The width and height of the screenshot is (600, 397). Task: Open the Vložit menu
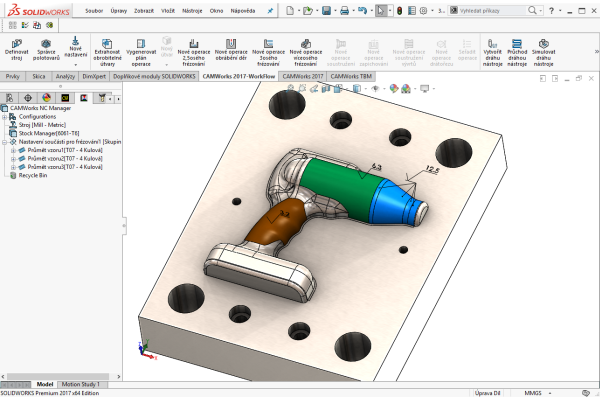click(x=168, y=11)
